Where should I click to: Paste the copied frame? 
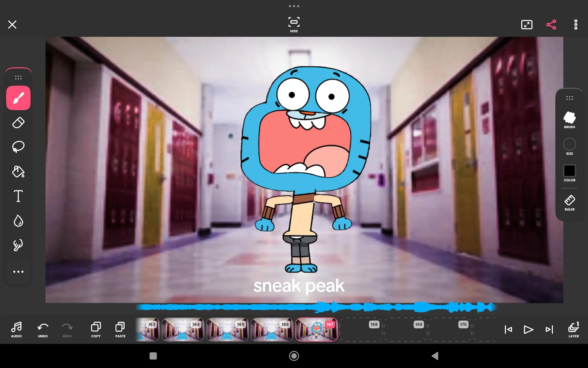[x=120, y=330]
